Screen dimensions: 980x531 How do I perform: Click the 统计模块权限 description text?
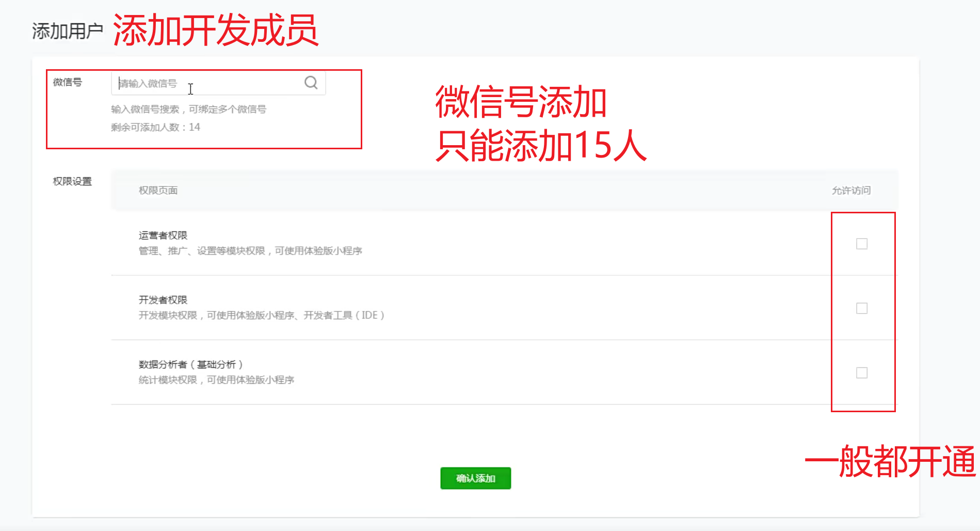[x=216, y=380]
